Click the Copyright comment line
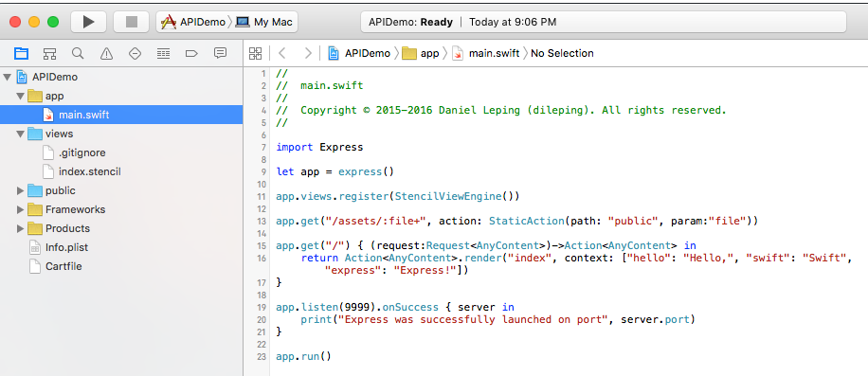 coord(501,110)
